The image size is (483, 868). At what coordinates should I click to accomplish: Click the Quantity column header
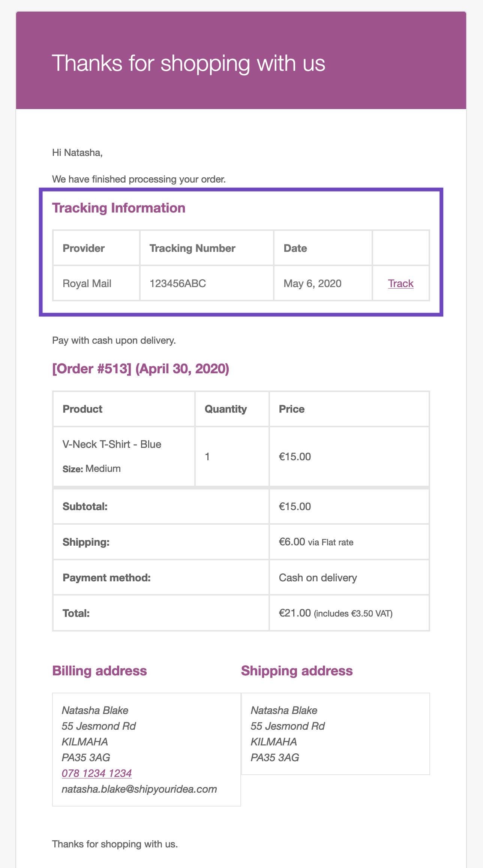pyautogui.click(x=225, y=409)
